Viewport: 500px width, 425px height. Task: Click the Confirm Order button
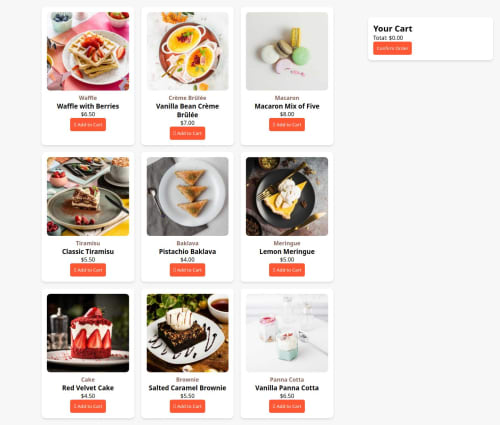[x=392, y=48]
